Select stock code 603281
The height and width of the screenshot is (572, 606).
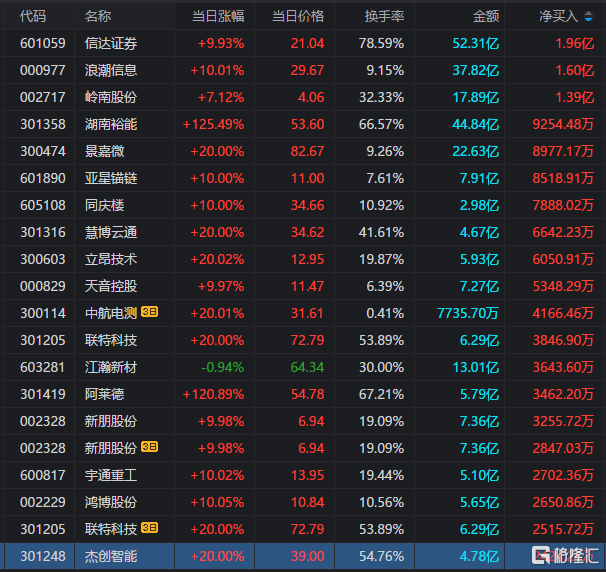[43, 368]
